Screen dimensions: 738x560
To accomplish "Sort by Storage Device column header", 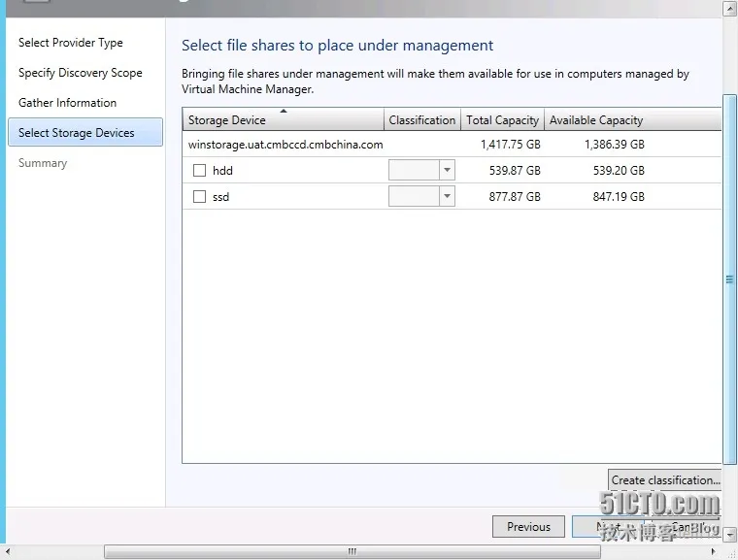I will point(284,119).
